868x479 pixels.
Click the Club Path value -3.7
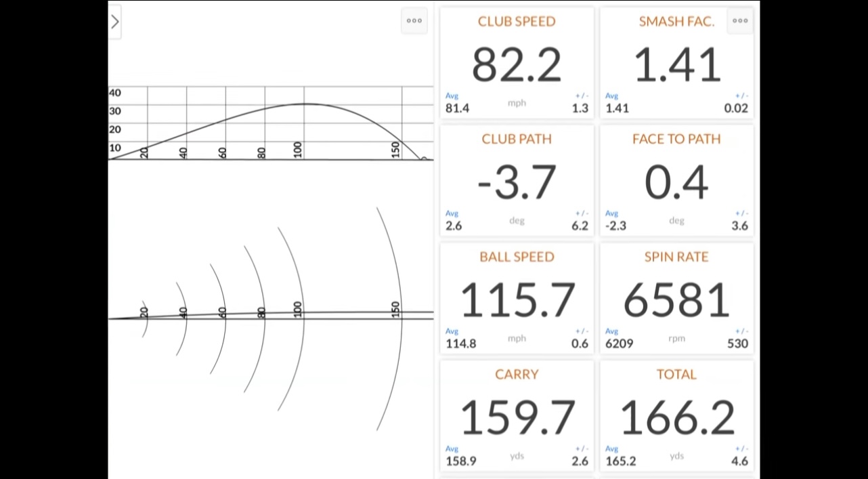517,182
